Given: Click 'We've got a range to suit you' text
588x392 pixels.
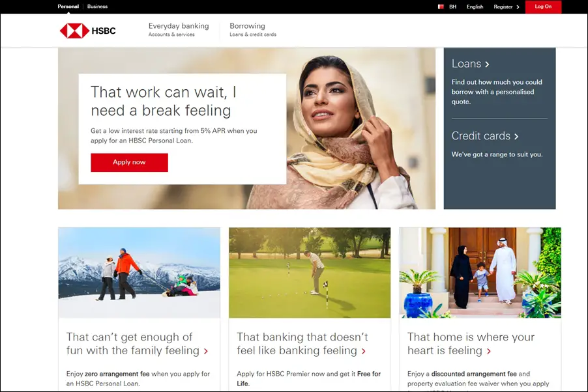Looking at the screenshot, I should (x=497, y=154).
